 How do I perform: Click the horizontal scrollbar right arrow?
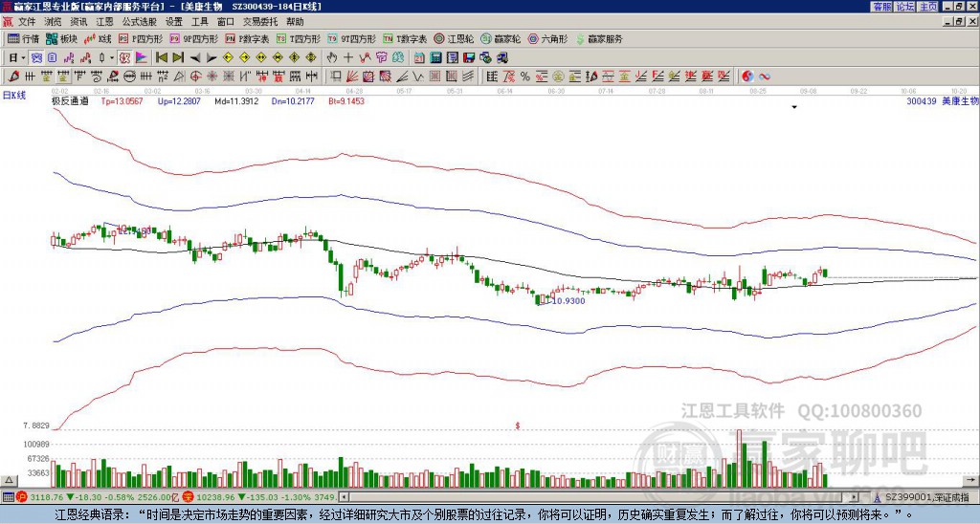click(x=854, y=497)
